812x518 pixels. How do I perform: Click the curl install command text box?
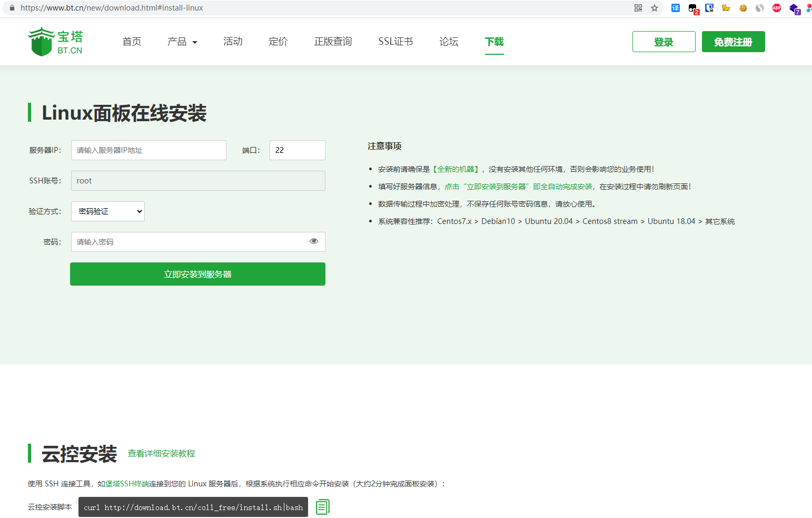[x=193, y=507]
